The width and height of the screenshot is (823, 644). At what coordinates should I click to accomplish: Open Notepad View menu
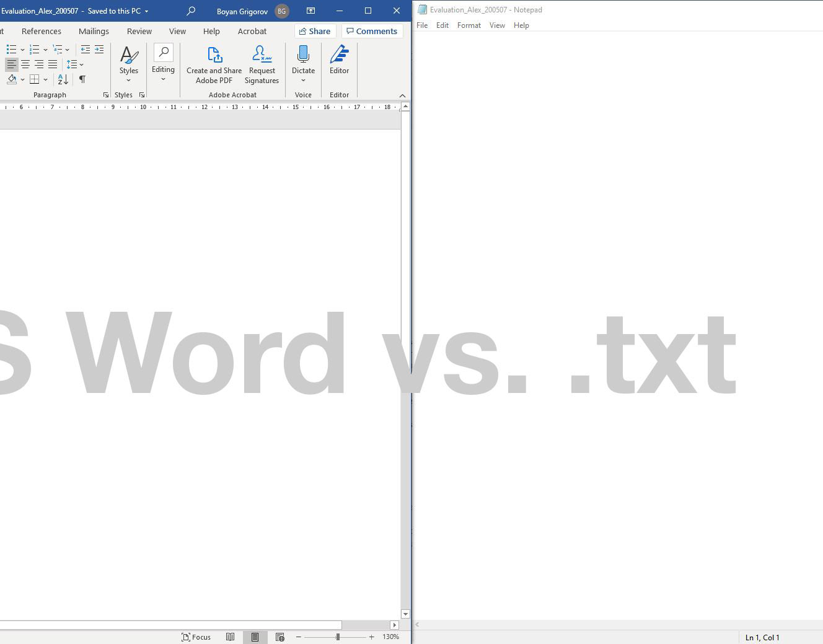(497, 25)
